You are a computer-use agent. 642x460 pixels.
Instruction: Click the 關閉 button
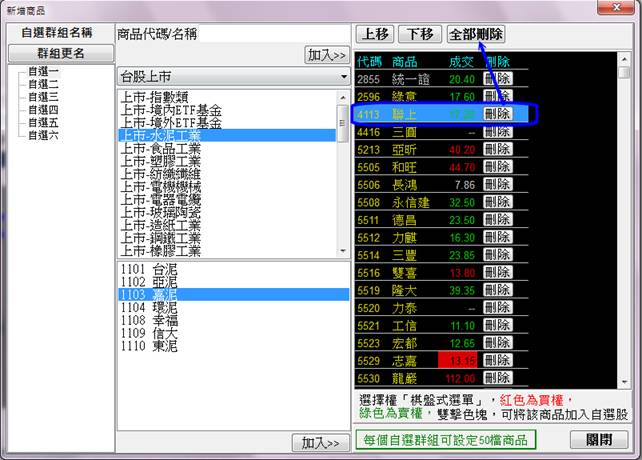[598, 440]
